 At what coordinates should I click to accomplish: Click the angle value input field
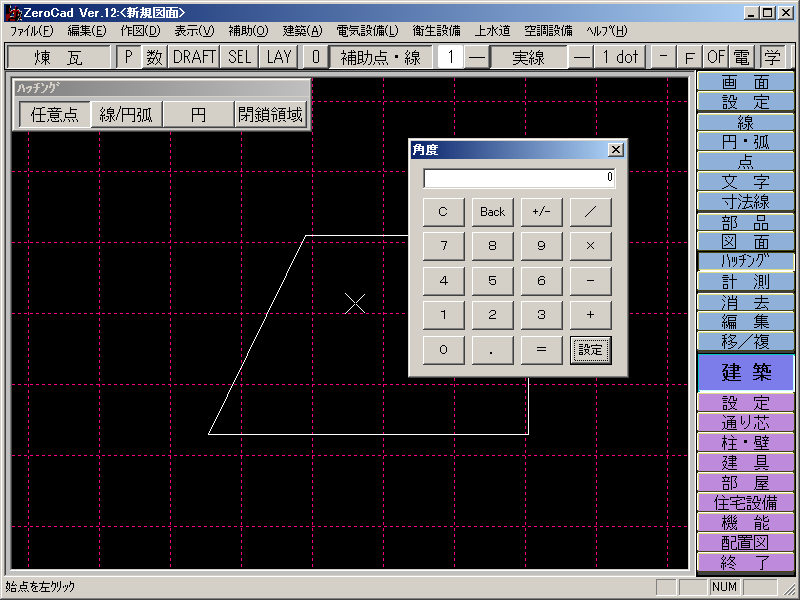pyautogui.click(x=518, y=178)
